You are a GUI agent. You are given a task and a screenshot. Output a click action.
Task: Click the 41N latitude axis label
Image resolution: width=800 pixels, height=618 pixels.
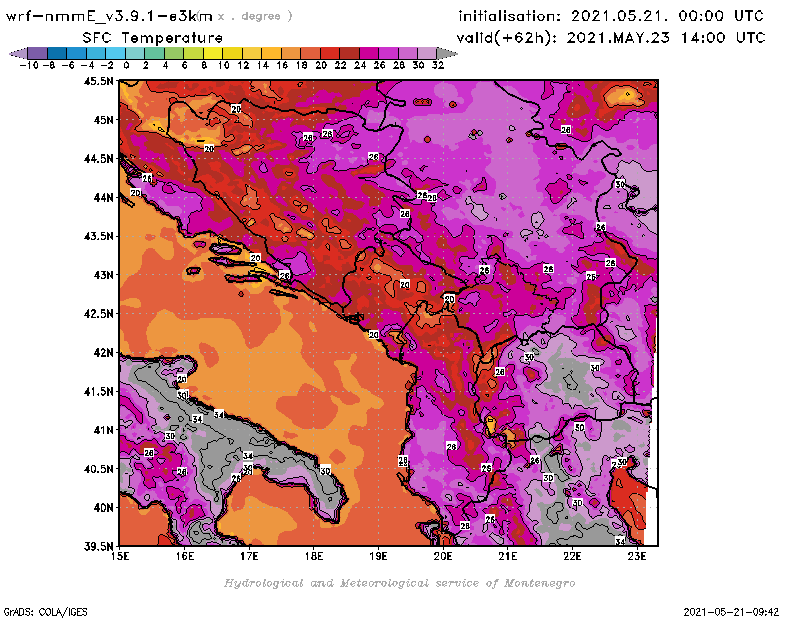click(x=104, y=430)
